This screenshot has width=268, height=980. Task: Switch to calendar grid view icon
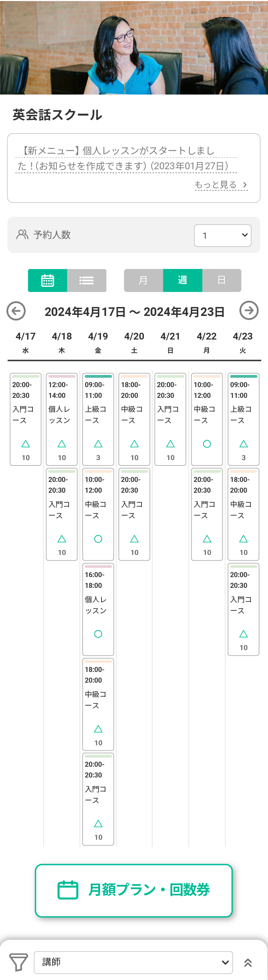(x=48, y=281)
